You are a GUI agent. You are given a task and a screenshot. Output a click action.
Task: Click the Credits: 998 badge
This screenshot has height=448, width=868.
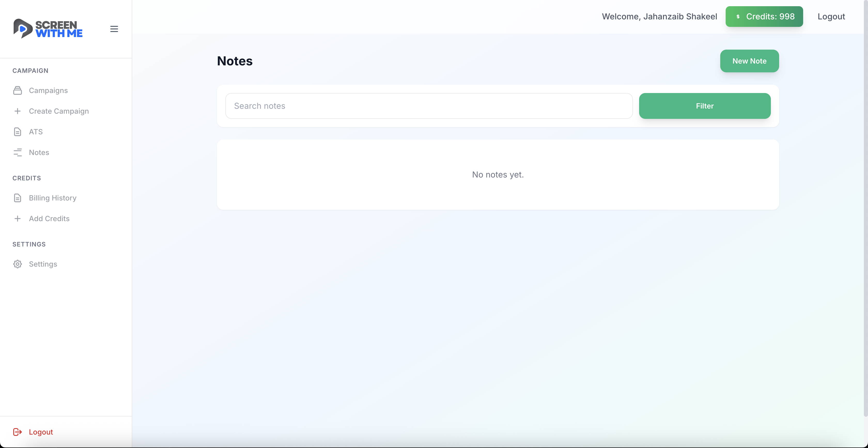(764, 17)
